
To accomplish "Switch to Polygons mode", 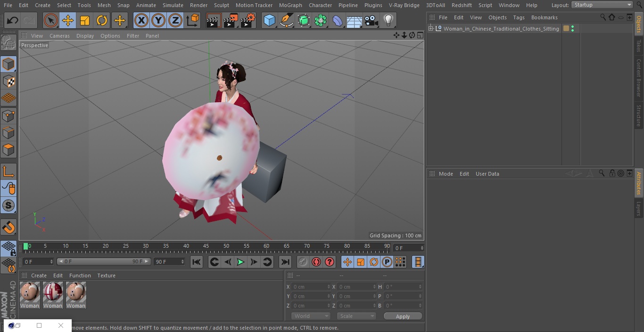I will (x=8, y=150).
